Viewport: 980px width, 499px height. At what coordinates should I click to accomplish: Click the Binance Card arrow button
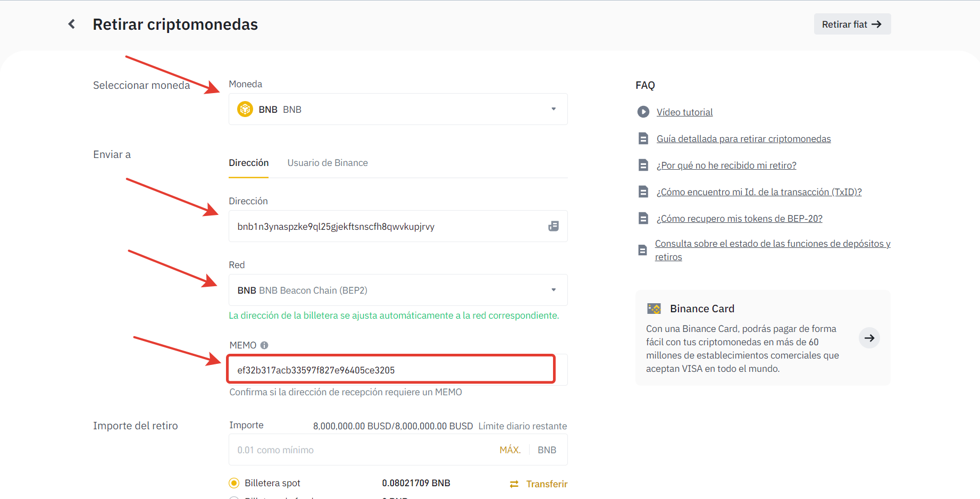869,338
